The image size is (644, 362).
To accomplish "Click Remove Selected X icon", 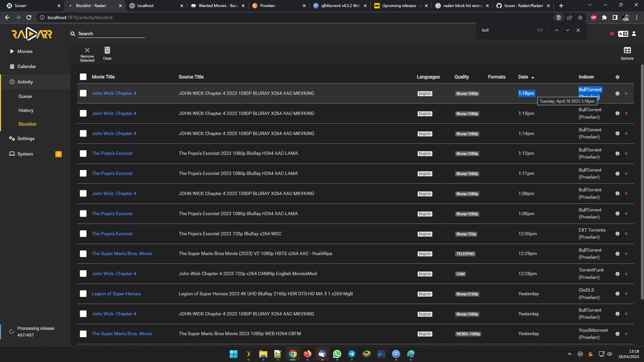I will 87,50.
